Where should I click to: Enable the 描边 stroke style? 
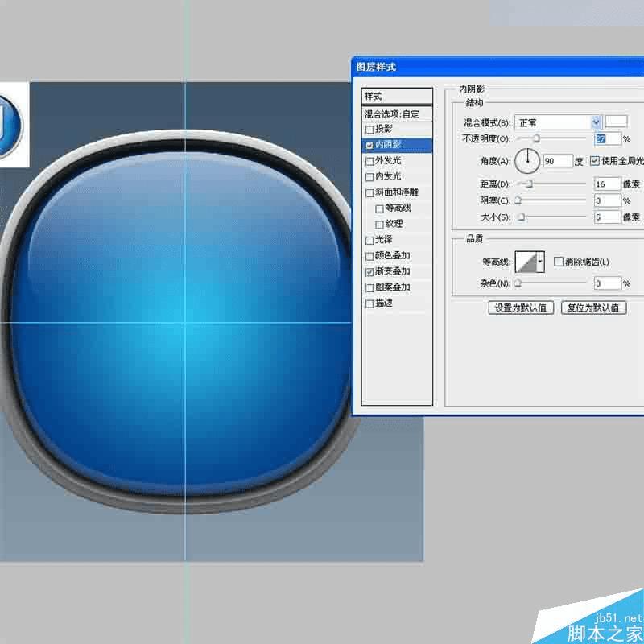(x=369, y=303)
